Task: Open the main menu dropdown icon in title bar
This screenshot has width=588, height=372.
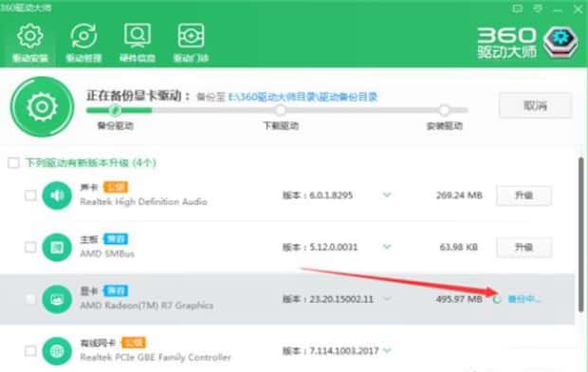Action: 538,9
